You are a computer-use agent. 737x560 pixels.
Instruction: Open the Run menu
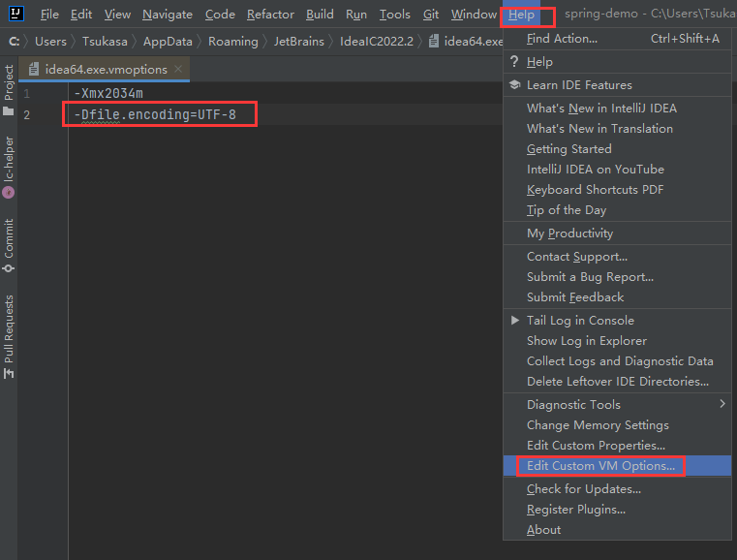(356, 15)
